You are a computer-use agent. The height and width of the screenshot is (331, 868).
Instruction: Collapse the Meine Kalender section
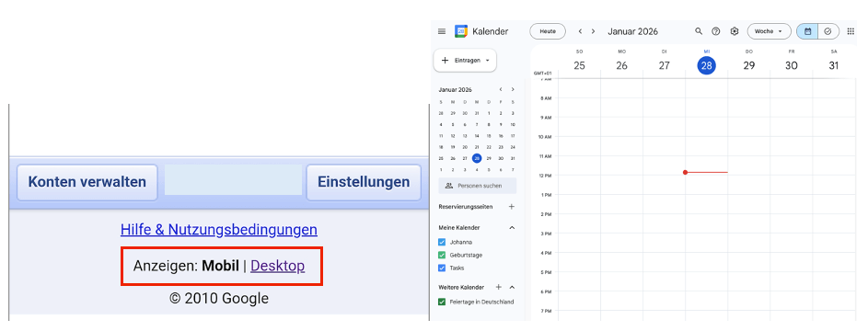tap(512, 228)
